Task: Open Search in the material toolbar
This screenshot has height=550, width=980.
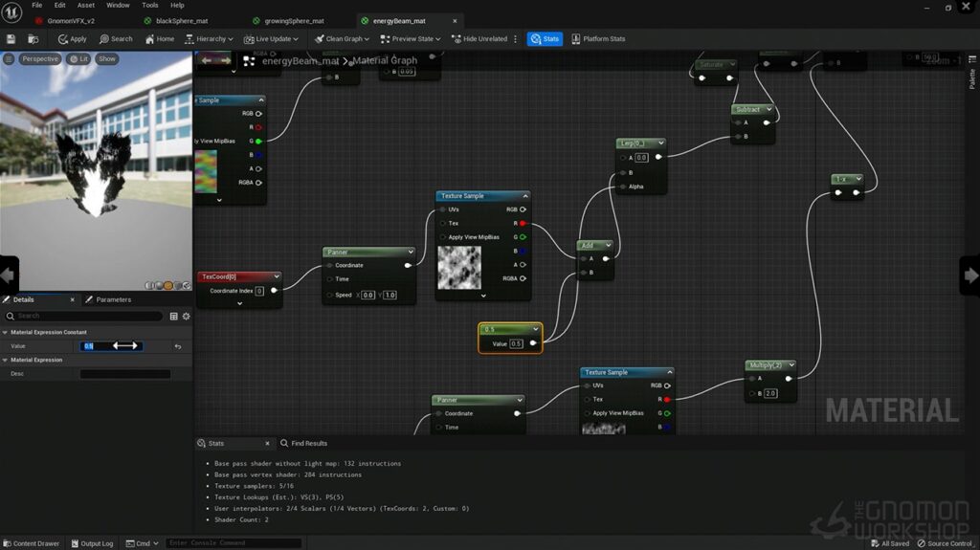Action: [116, 39]
